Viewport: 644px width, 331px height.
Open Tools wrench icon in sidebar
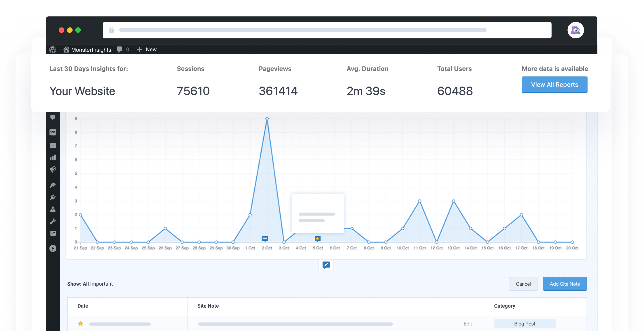coord(53,221)
